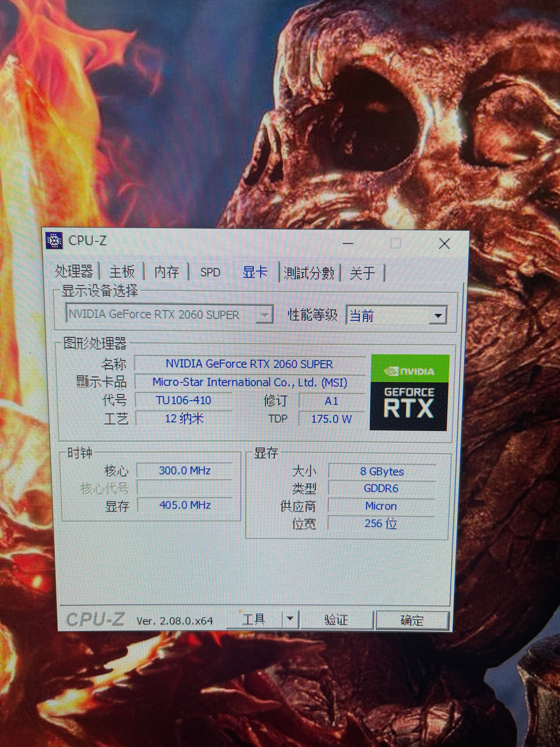
Task: Minimize the CPU-Z window
Action: pyautogui.click(x=348, y=243)
